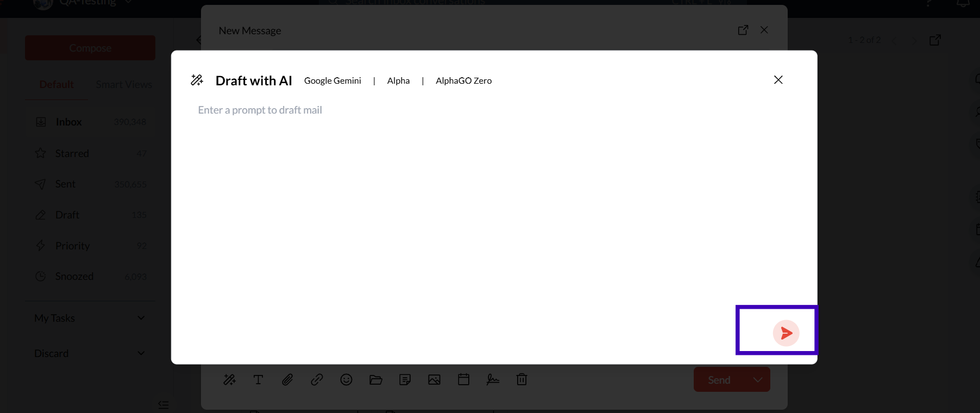Close the Draft with AI dialog

point(778,80)
